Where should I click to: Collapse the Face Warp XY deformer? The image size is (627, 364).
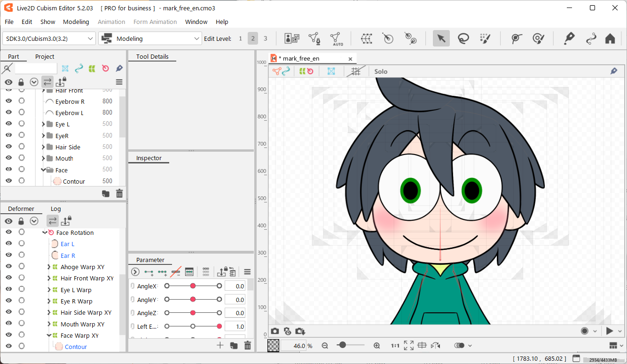pyautogui.click(x=49, y=335)
